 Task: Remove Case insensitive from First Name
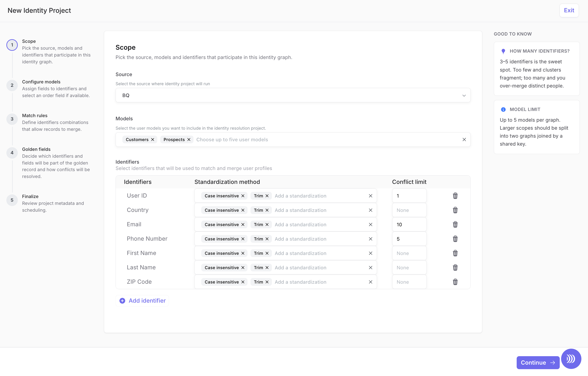coord(243,253)
